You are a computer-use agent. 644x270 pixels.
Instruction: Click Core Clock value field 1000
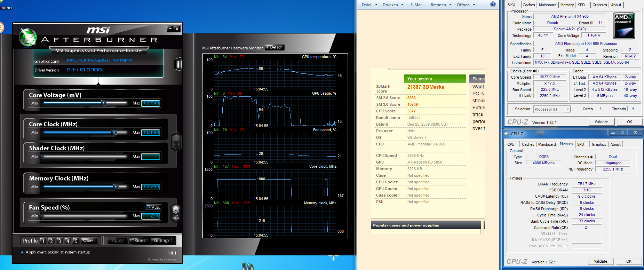pos(151,132)
